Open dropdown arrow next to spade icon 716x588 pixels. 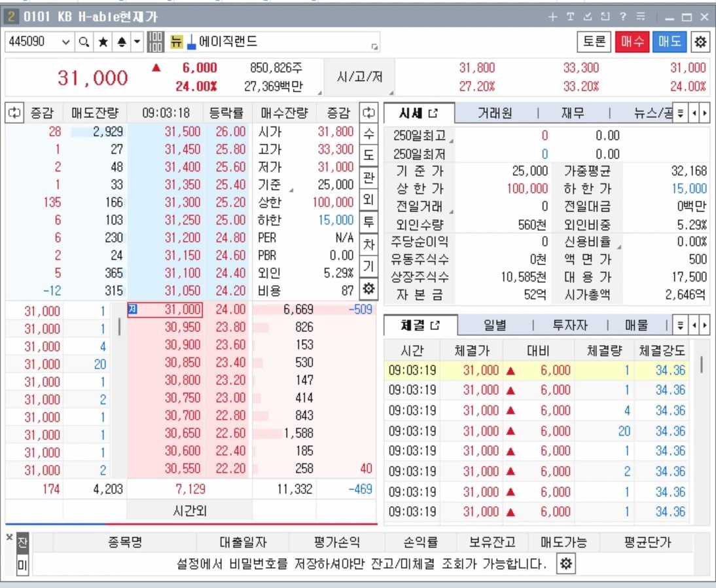click(137, 42)
